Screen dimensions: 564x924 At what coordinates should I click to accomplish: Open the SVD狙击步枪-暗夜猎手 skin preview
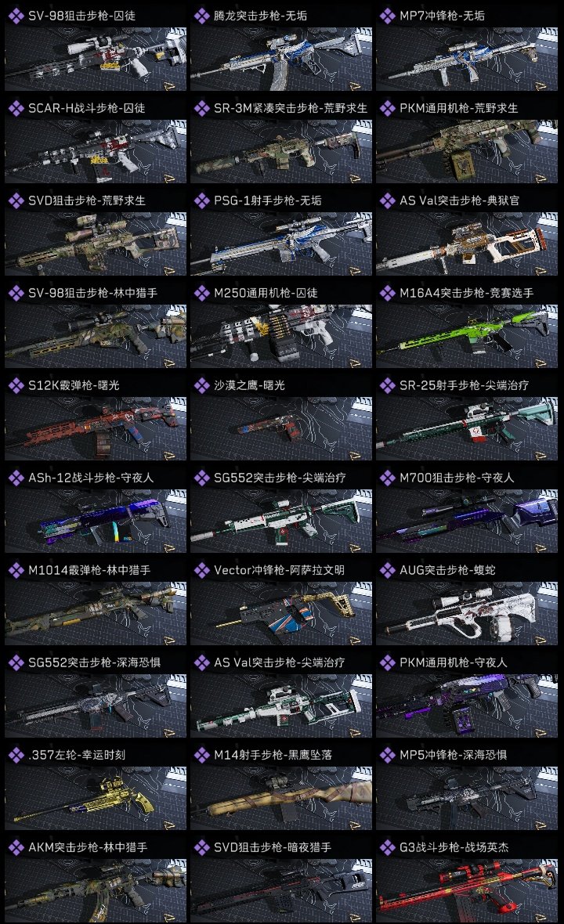click(x=281, y=890)
